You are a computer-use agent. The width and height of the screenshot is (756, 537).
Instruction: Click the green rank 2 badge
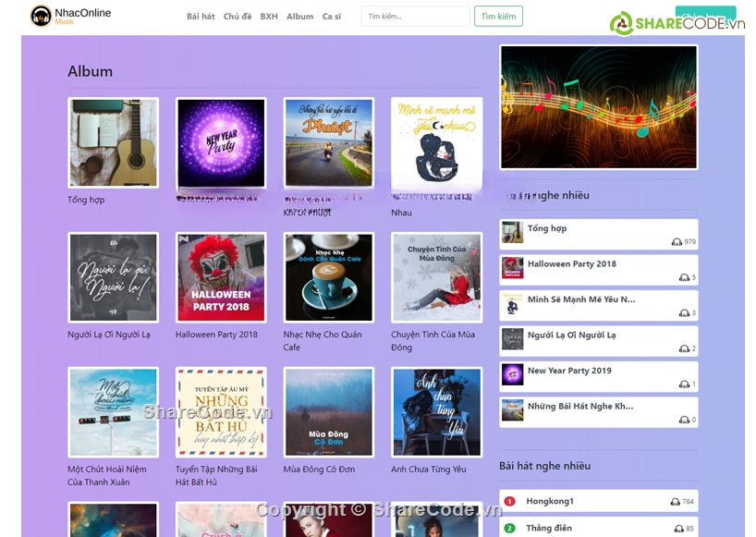tap(509, 529)
